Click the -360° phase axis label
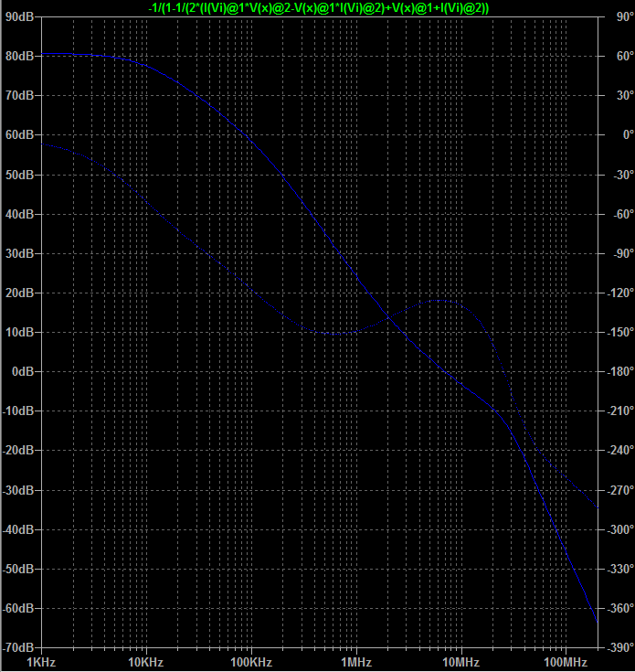The image size is (635, 672). click(x=620, y=609)
